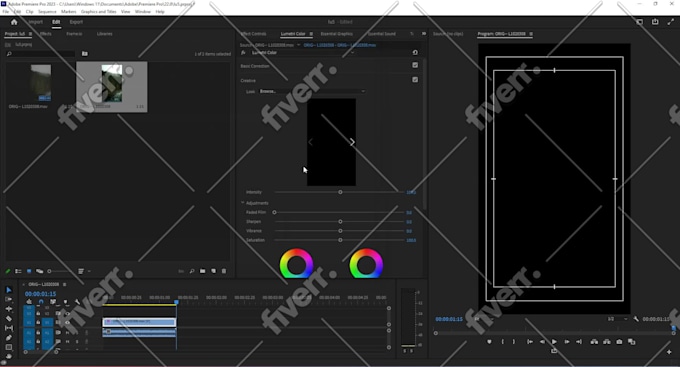Switch Project panel to list view
680x367 pixels.
pos(18,271)
